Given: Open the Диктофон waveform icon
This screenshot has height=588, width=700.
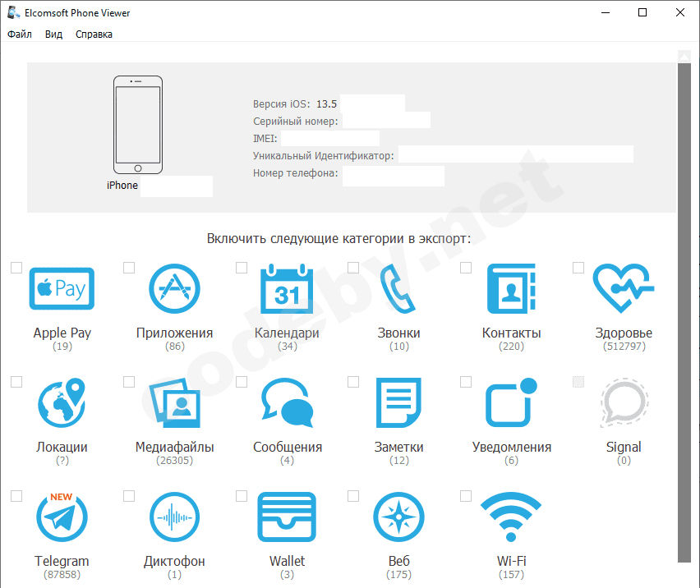Looking at the screenshot, I should 174,517.
